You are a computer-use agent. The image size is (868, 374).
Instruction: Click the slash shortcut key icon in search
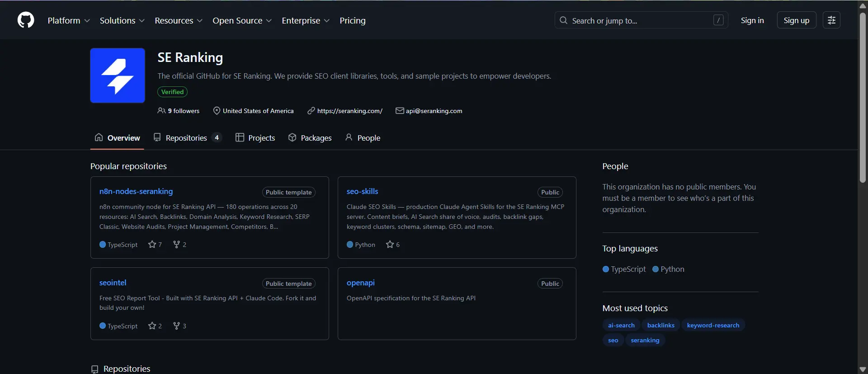718,20
